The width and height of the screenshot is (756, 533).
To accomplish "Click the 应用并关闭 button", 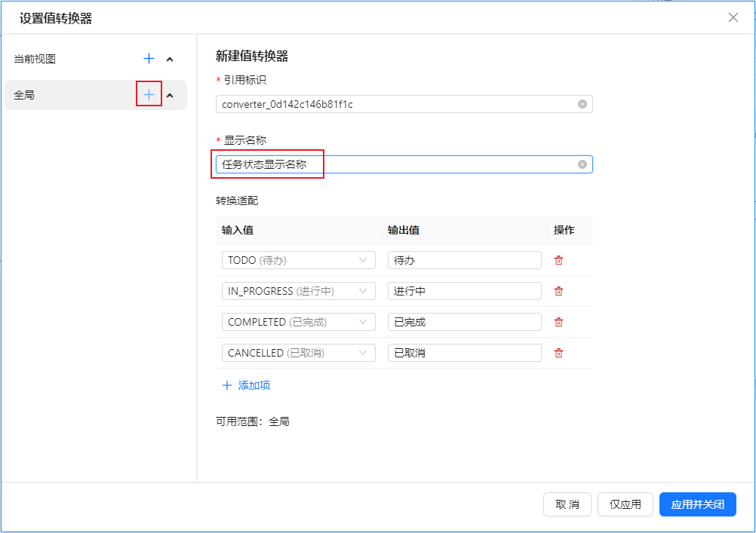I will (x=697, y=504).
